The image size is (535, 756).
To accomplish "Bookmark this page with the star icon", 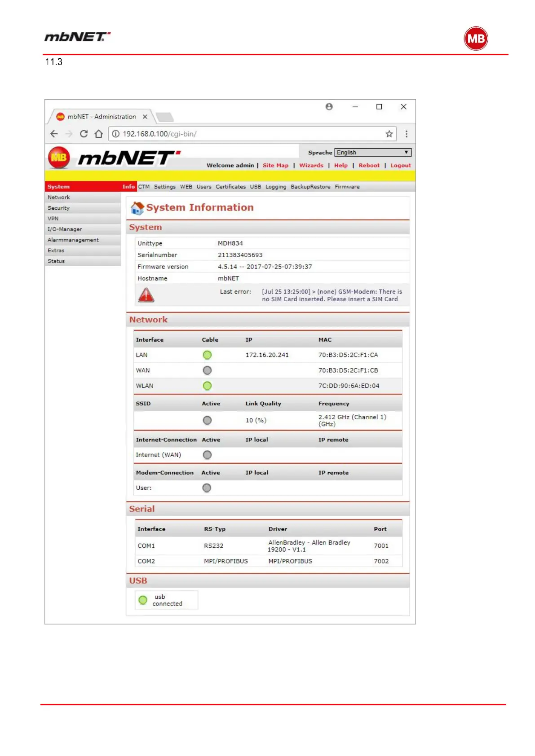I will pyautogui.click(x=389, y=134).
